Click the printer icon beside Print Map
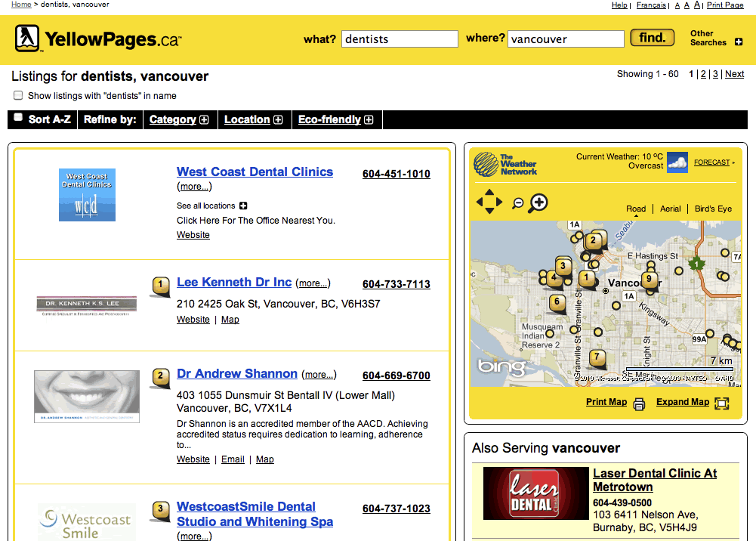 [639, 403]
